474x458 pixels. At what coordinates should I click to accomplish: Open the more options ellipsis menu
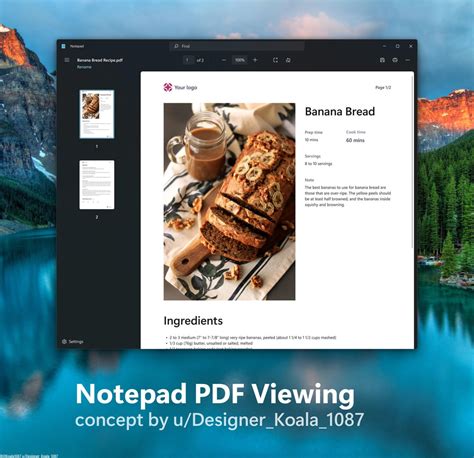[x=408, y=60]
